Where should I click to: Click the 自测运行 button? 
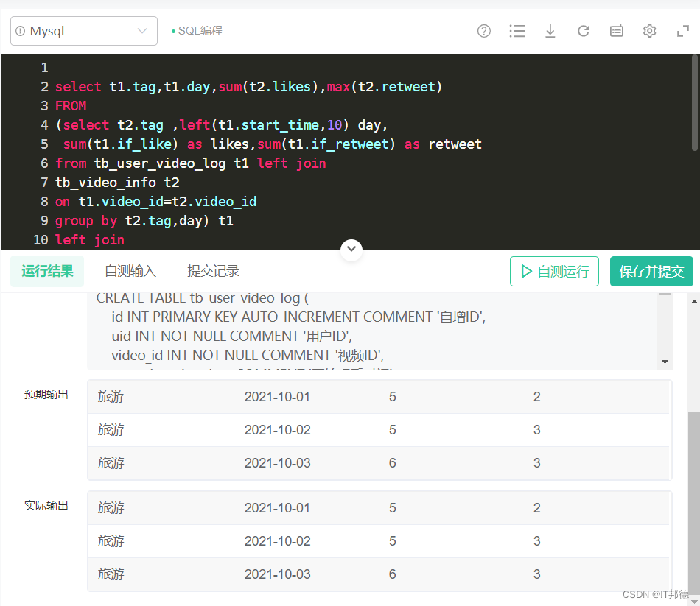(554, 271)
